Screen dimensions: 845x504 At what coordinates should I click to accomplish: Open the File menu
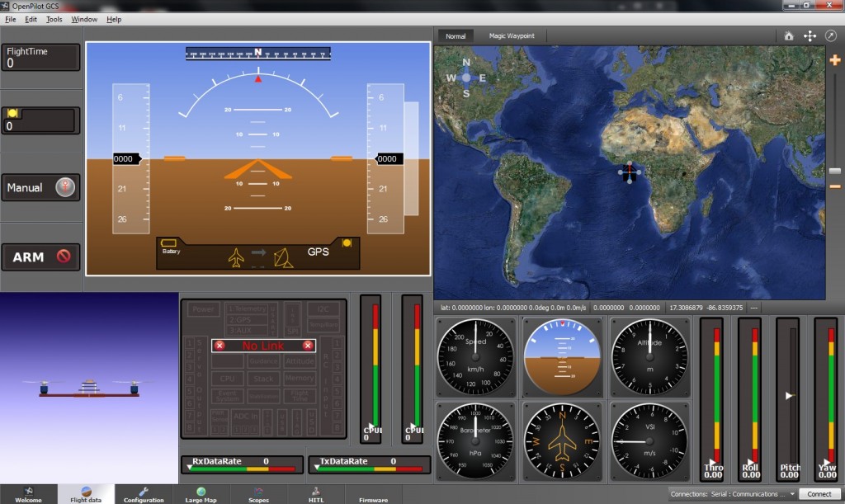[x=11, y=19]
